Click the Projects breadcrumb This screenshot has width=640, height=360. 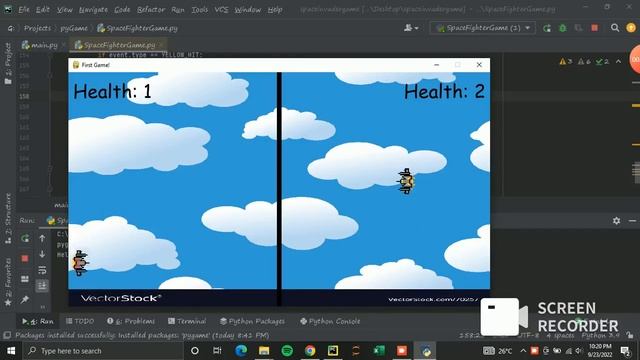point(37,28)
